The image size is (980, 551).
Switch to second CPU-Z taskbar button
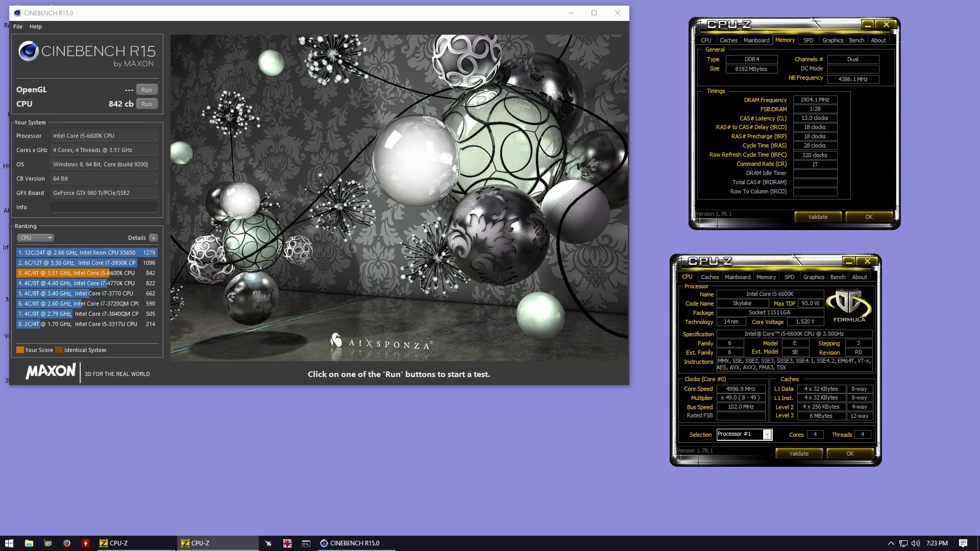point(218,543)
